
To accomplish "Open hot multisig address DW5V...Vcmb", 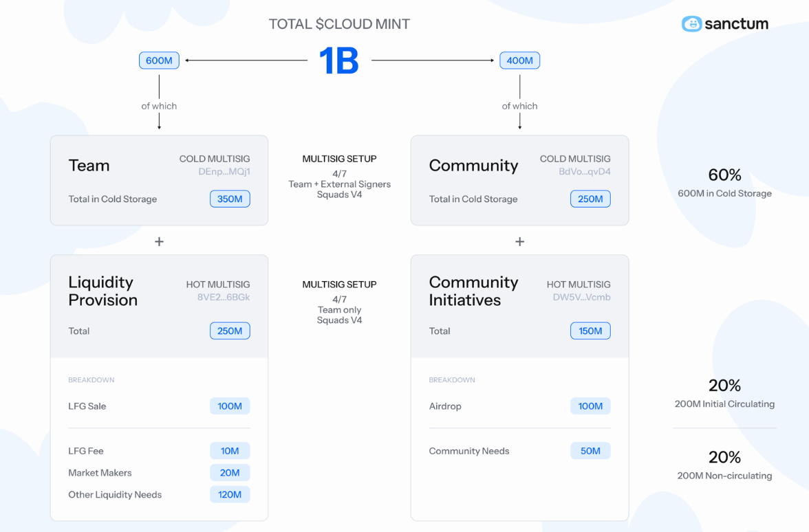I will click(581, 298).
